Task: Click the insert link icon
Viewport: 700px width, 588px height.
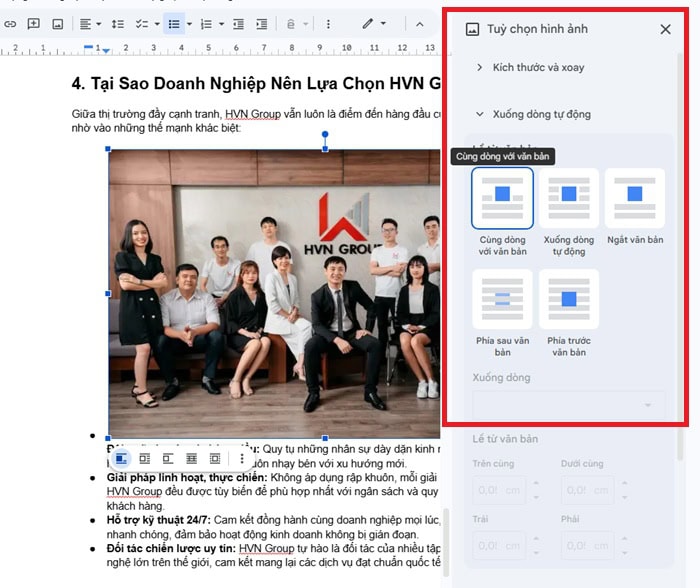Action: click(x=10, y=24)
